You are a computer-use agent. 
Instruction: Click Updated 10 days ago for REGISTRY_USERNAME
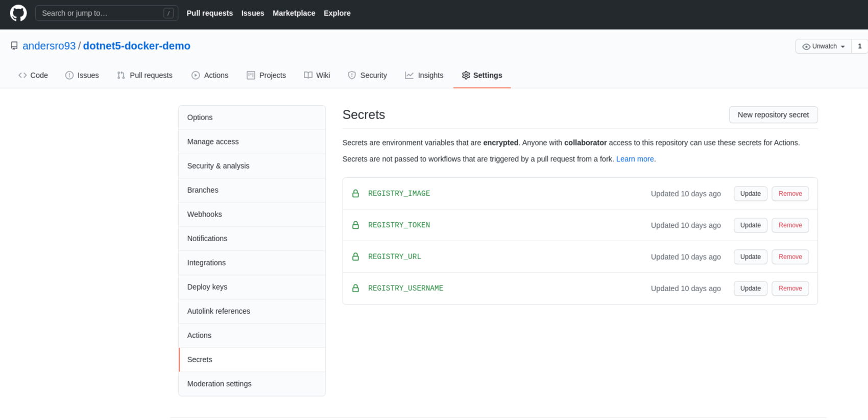click(x=686, y=289)
